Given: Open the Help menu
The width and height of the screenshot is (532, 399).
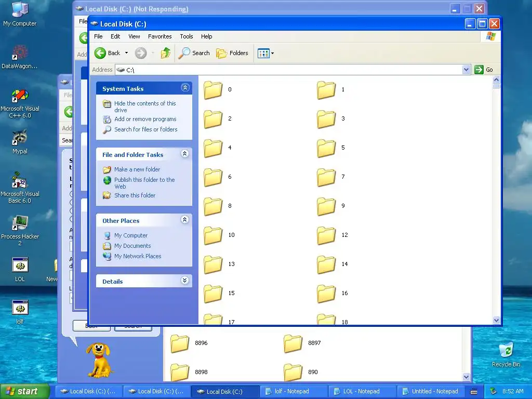Looking at the screenshot, I should [207, 36].
